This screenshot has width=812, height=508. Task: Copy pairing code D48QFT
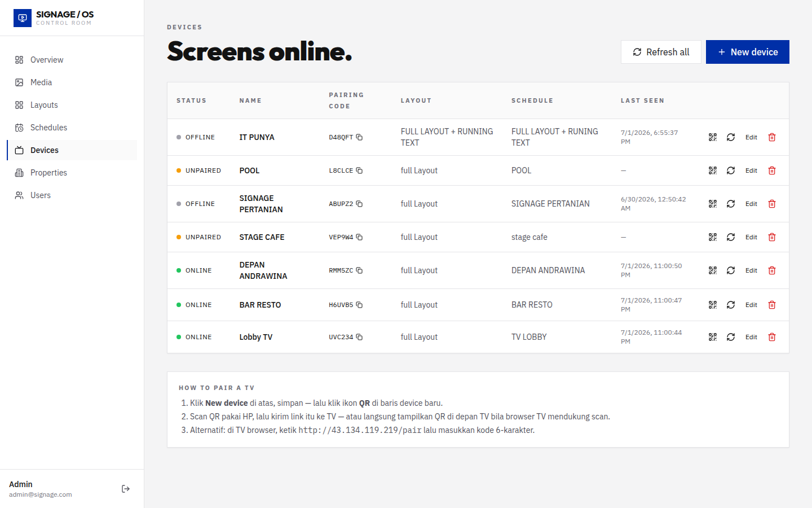coord(359,137)
